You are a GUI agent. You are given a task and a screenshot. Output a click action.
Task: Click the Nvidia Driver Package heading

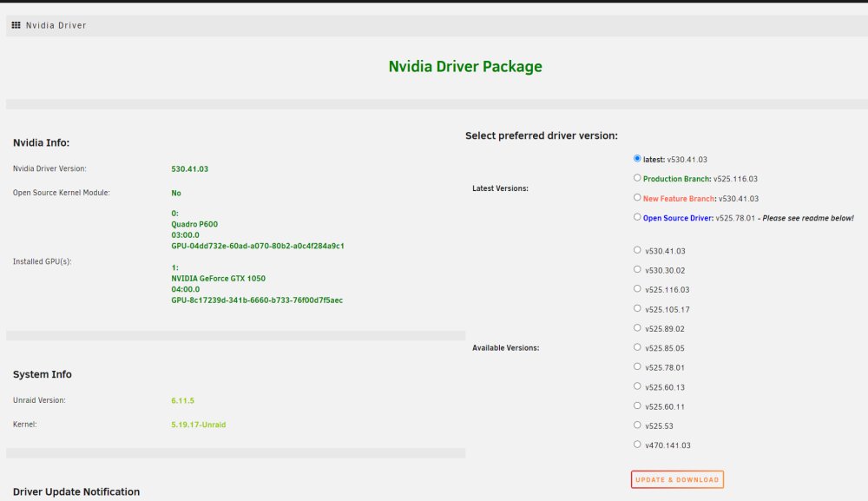465,67
